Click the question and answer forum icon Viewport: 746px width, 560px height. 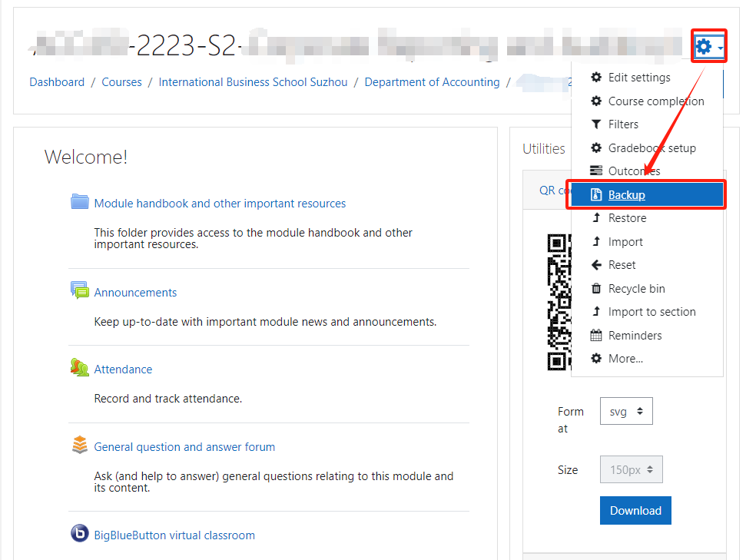(80, 444)
